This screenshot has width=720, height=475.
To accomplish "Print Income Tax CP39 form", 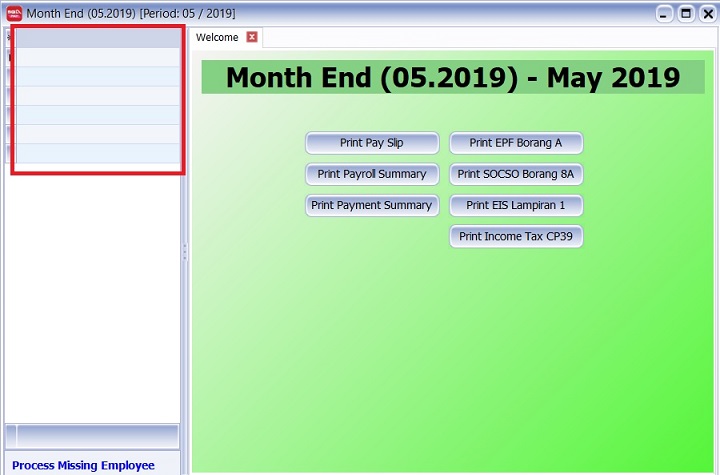I will coord(515,237).
